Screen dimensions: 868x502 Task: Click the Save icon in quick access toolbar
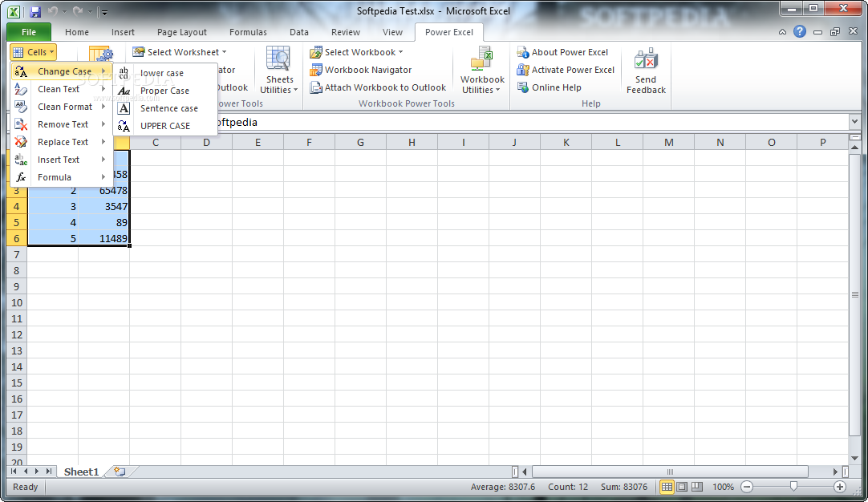pyautogui.click(x=34, y=11)
